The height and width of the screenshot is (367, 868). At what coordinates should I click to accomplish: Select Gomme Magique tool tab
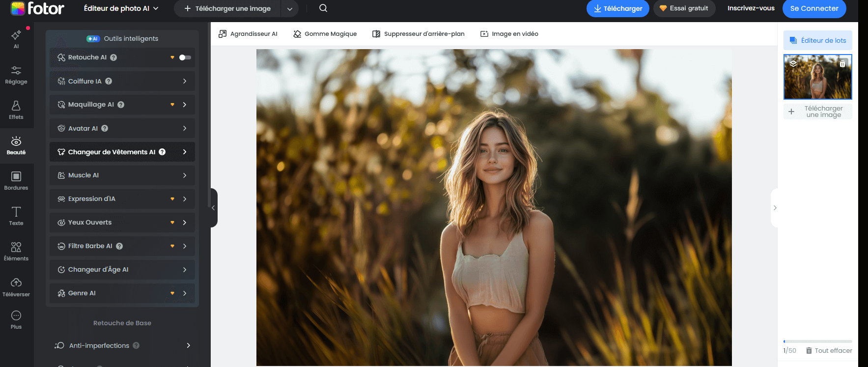(325, 34)
